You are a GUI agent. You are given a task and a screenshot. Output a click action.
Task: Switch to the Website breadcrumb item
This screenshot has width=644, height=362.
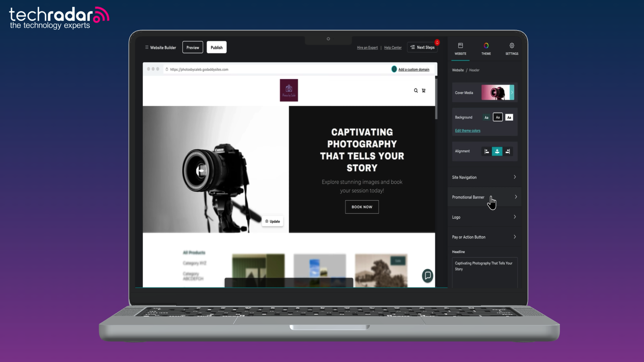(x=458, y=70)
